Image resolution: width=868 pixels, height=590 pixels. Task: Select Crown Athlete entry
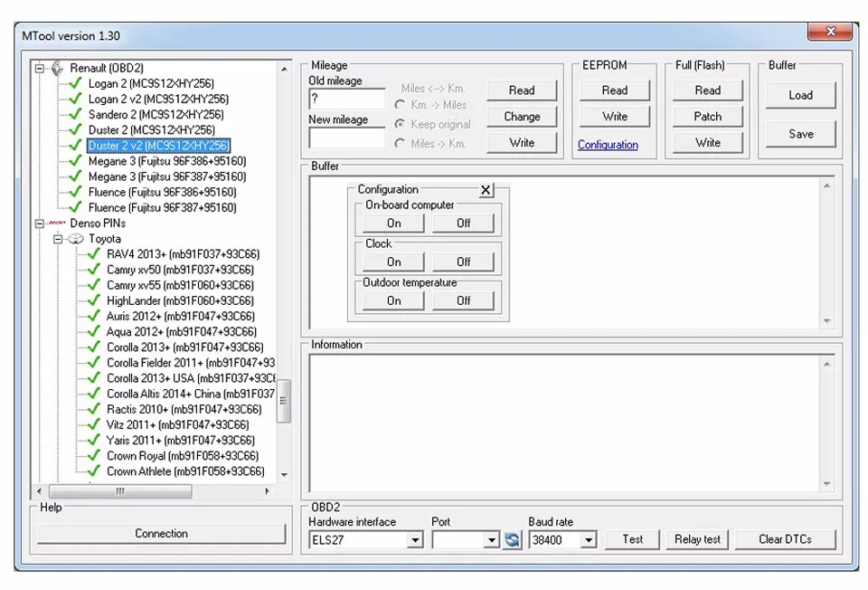(185, 471)
